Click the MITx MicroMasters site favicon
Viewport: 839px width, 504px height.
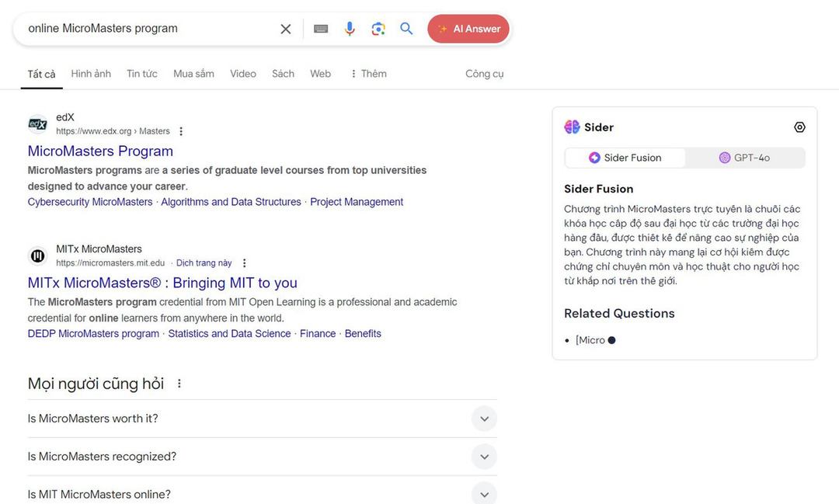click(x=37, y=255)
